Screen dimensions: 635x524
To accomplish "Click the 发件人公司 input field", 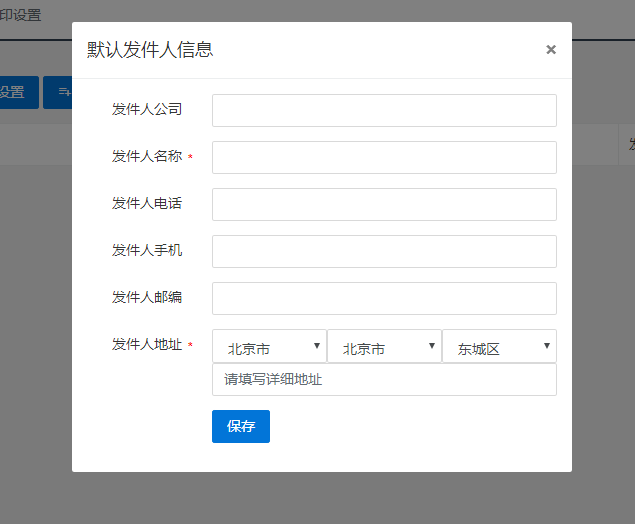I will point(384,111).
